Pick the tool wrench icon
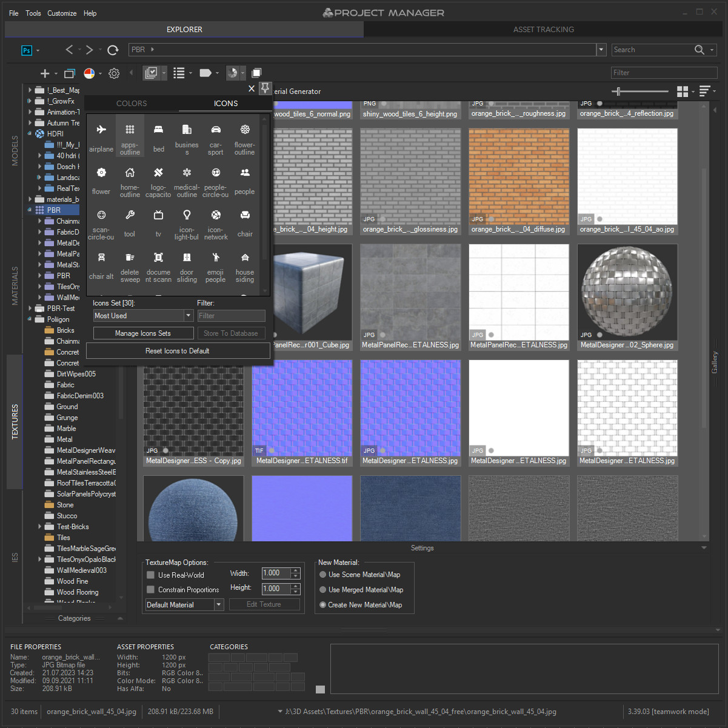This screenshot has height=728, width=728. pos(130,222)
